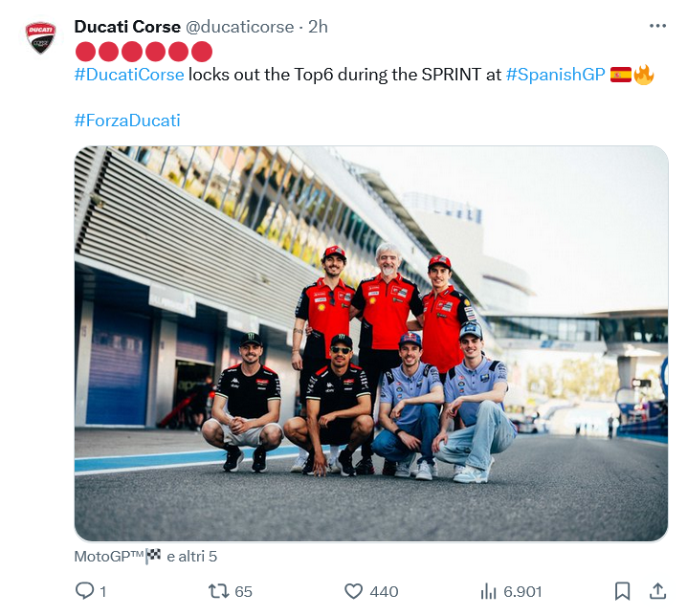Screen dimensions: 687x616
Task: Open the #DucatiCorse hashtag
Action: pyautogui.click(x=128, y=75)
